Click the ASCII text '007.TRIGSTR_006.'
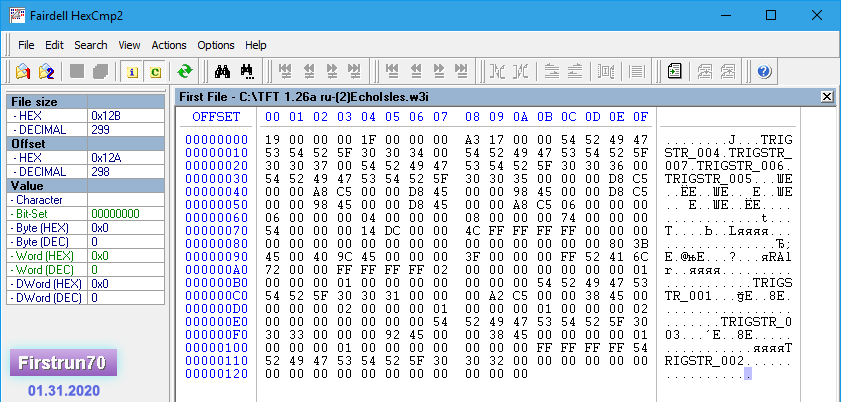The width and height of the screenshot is (841, 402). (x=728, y=166)
